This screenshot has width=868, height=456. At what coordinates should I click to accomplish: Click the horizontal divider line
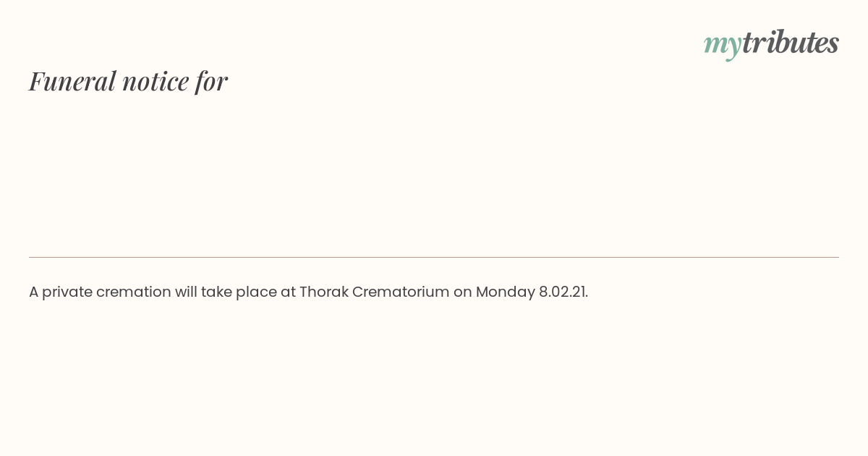point(434,257)
